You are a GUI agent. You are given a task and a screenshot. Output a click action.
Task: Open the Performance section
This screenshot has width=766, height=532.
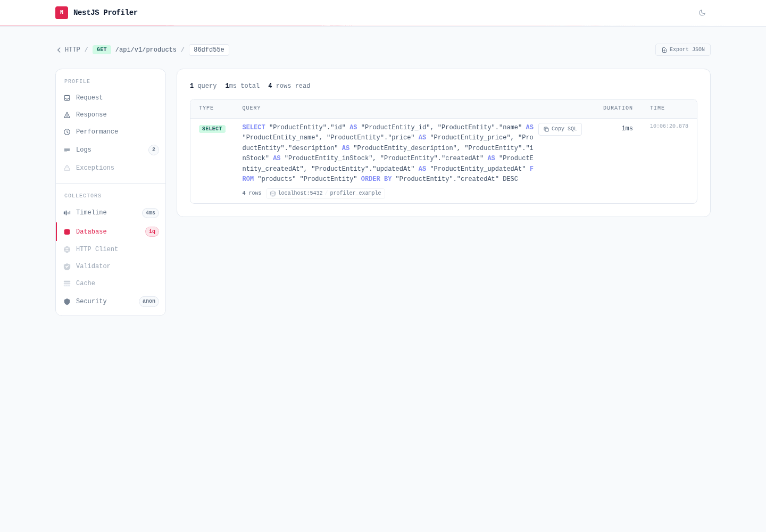(111, 132)
